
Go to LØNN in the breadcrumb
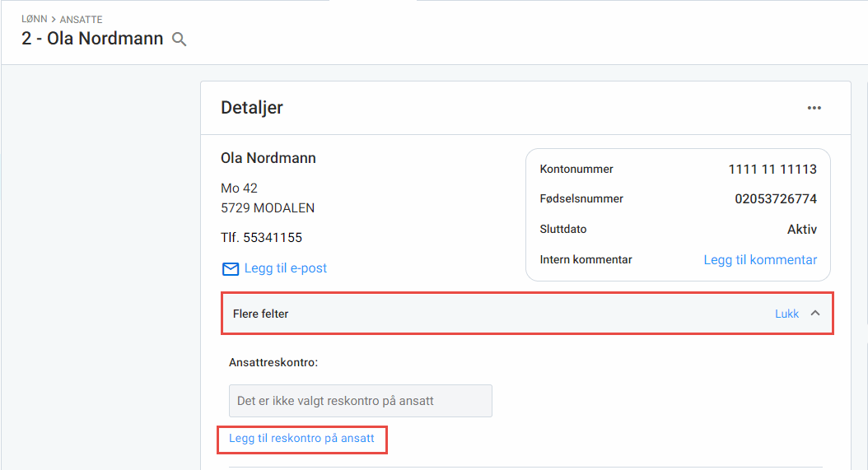click(x=34, y=19)
